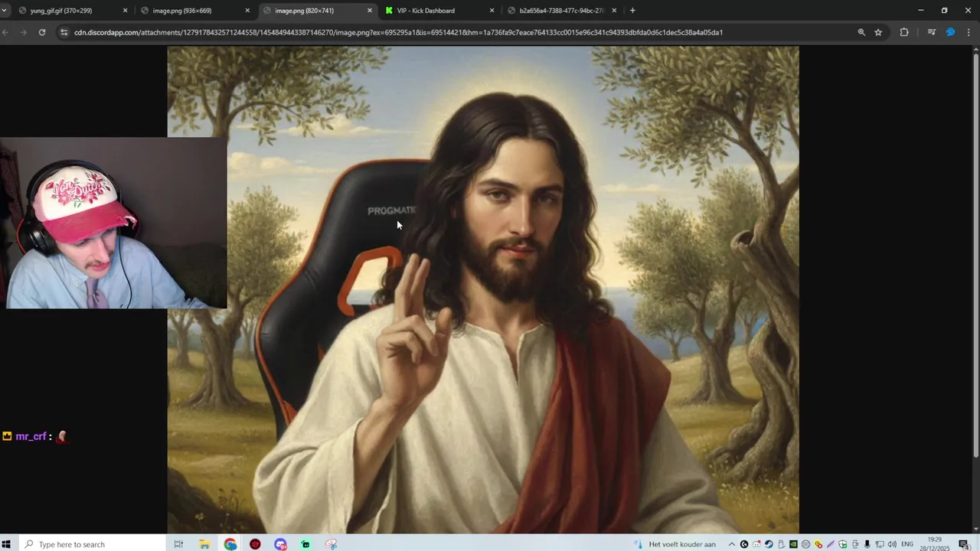Screen dimensions: 980x551
Task: Open the Chrome three-dot menu
Action: point(970,32)
